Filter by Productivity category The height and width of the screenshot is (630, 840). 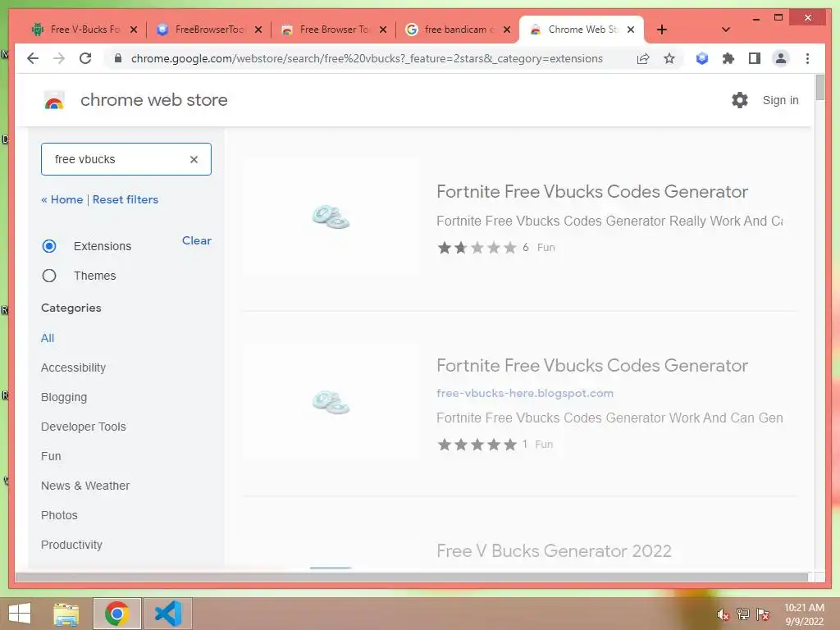pos(71,545)
